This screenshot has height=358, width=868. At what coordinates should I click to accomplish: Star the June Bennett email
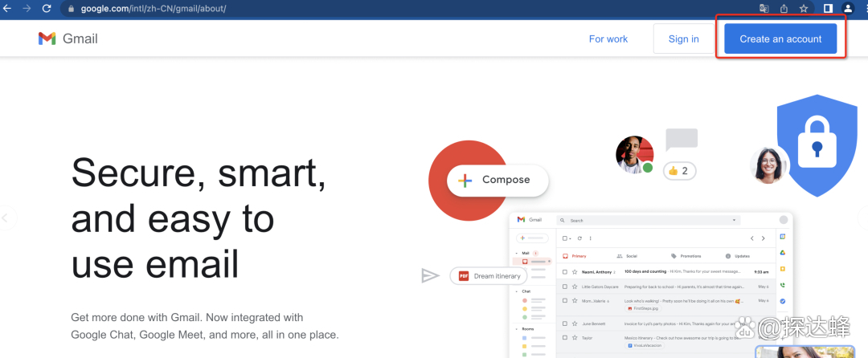coord(575,323)
